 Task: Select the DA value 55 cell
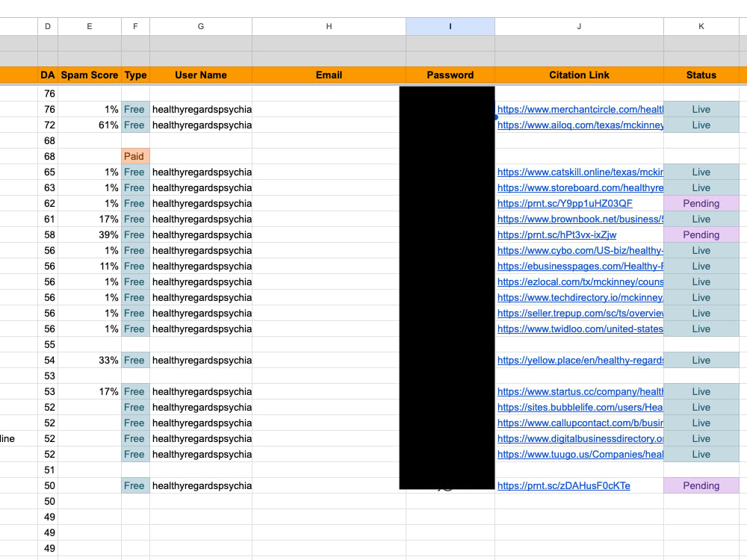click(48, 345)
